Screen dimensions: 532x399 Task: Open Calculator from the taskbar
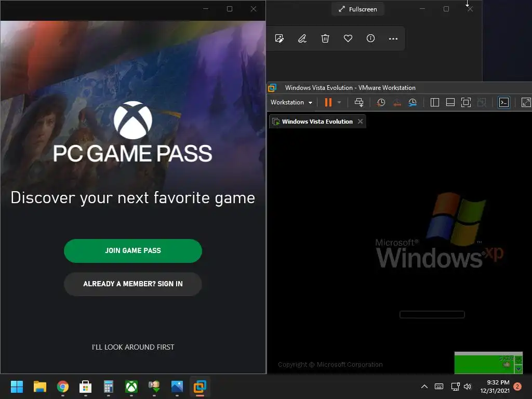tap(108, 387)
